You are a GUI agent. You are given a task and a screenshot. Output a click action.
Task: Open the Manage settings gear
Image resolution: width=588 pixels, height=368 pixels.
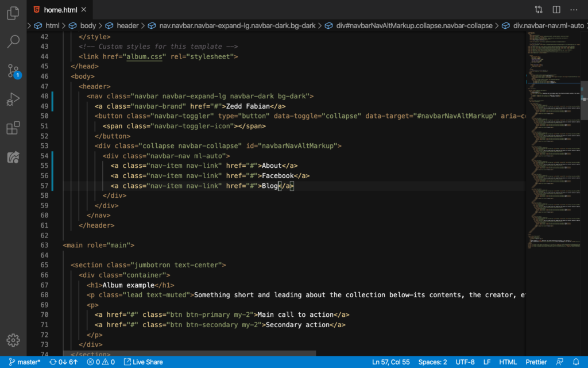[13, 340]
